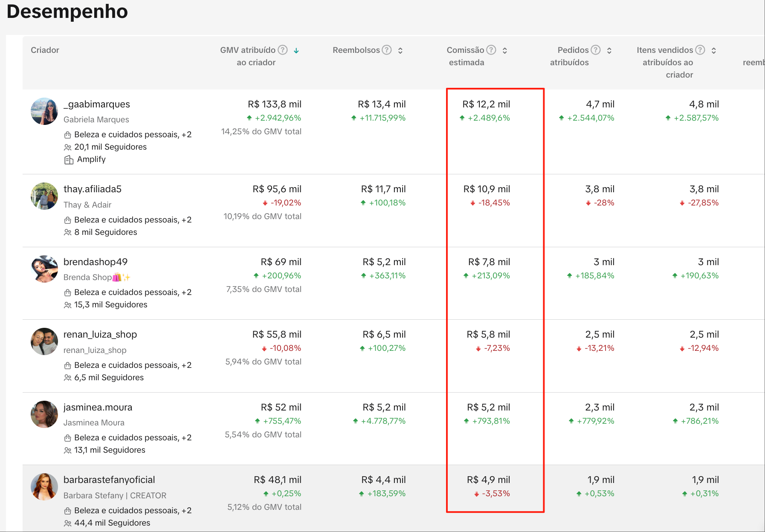This screenshot has width=765, height=532.
Task: Select GMV value R$ 52 mil
Action: 281,408
